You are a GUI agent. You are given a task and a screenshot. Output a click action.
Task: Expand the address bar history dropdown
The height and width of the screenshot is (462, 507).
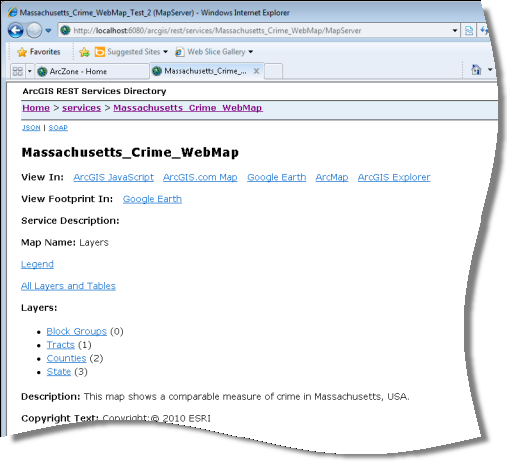click(x=455, y=31)
